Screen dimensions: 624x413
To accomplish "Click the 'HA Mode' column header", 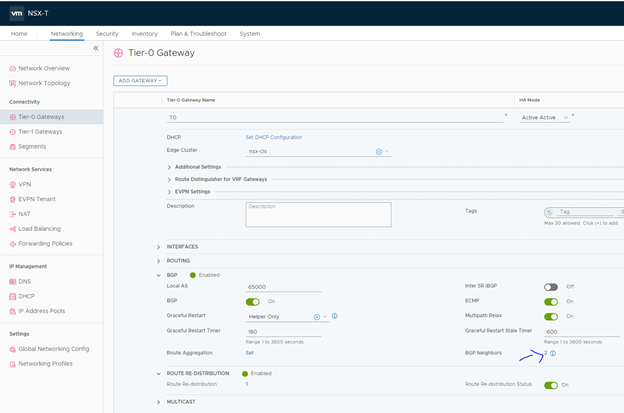I will [x=529, y=100].
